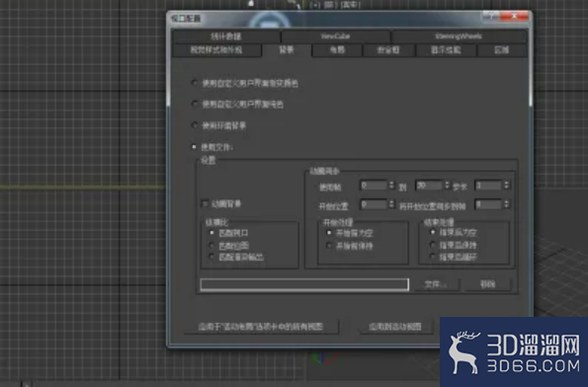Click 应用于"活动布局"选项卡中的所有视图 button
This screenshot has width=588, height=387.
pos(261,327)
